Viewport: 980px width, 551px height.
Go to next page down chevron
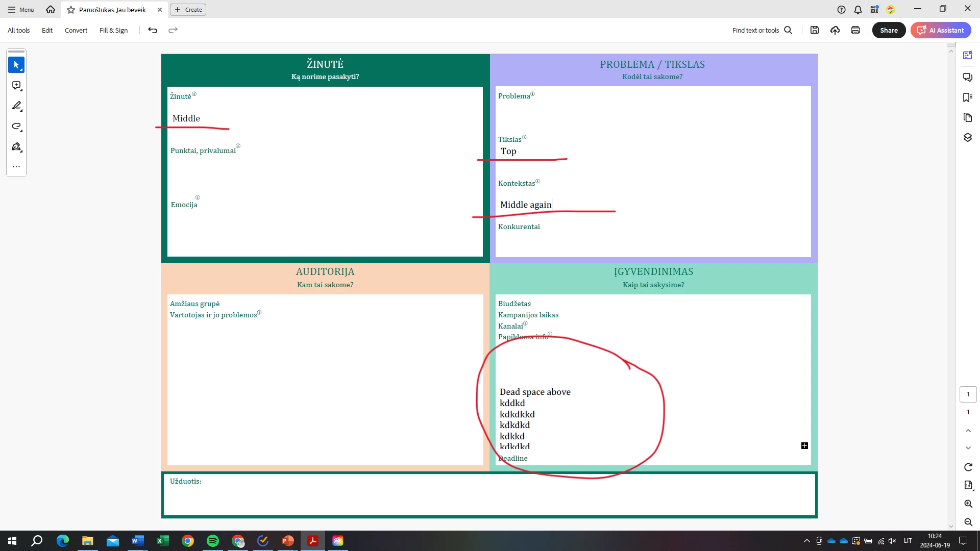pos(968,448)
